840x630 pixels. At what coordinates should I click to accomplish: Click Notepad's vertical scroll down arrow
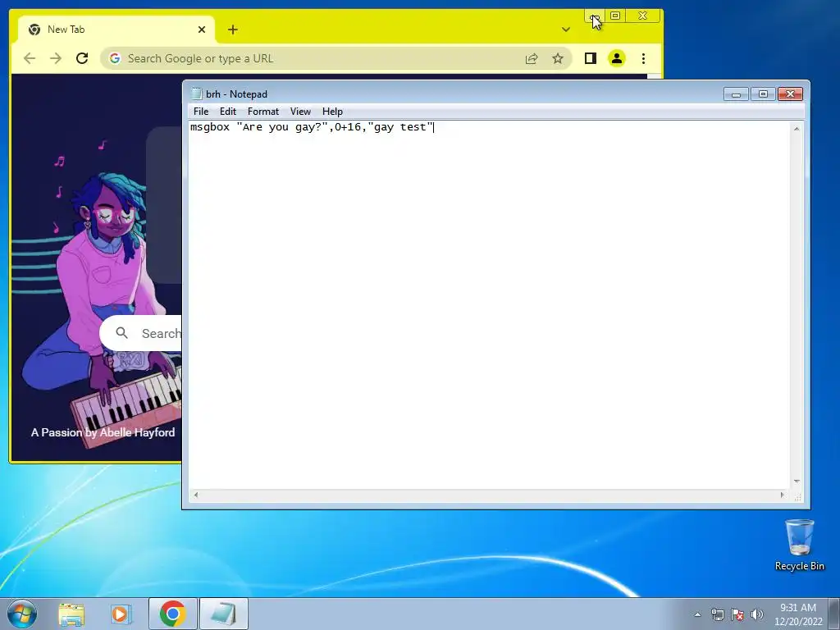[797, 482]
